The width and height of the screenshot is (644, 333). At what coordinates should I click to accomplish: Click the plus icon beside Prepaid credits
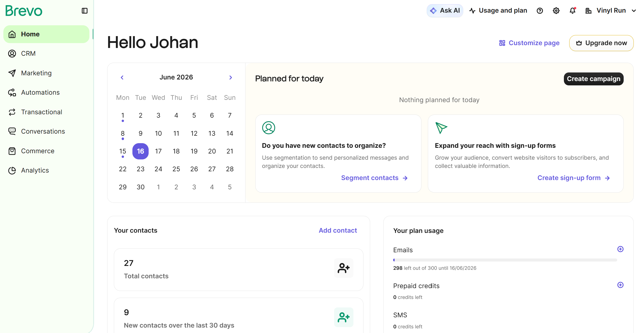pos(620,285)
